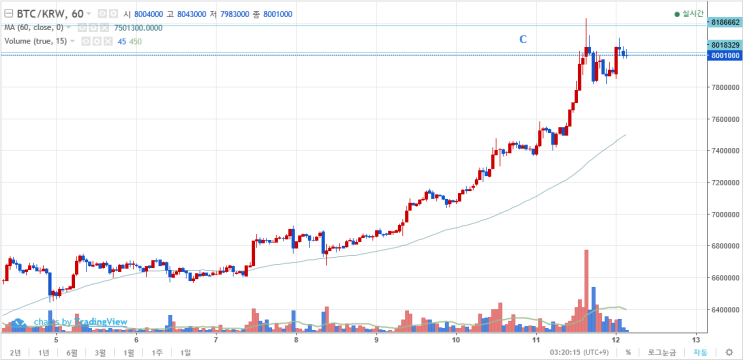This screenshot has height=360, width=743.
Task: Click the 8018329 price line label
Action: pos(725,45)
